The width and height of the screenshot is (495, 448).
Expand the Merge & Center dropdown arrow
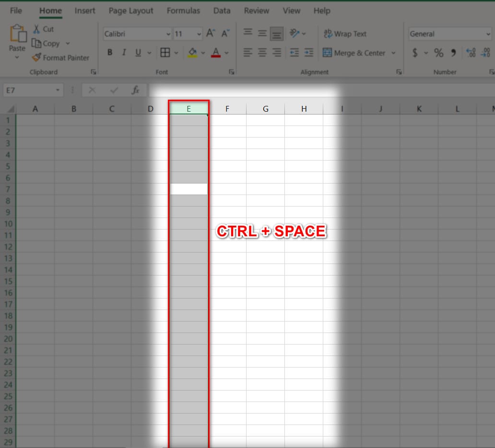(393, 53)
